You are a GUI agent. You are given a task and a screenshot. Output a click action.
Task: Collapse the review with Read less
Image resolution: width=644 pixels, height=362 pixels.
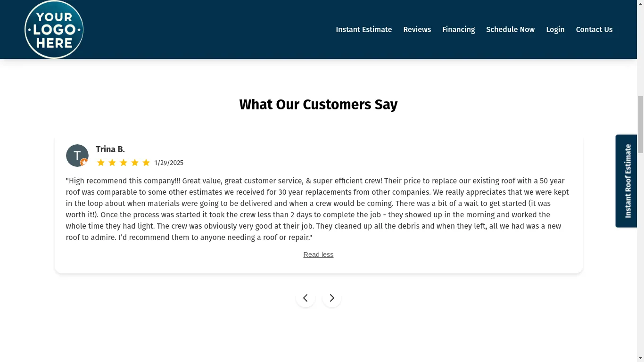pos(318,255)
